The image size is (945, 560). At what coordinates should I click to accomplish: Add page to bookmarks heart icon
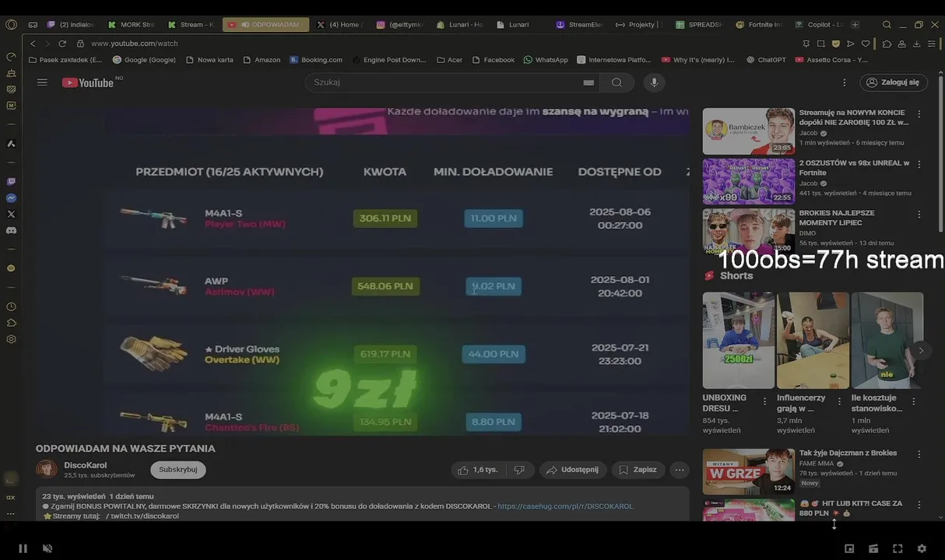click(865, 44)
